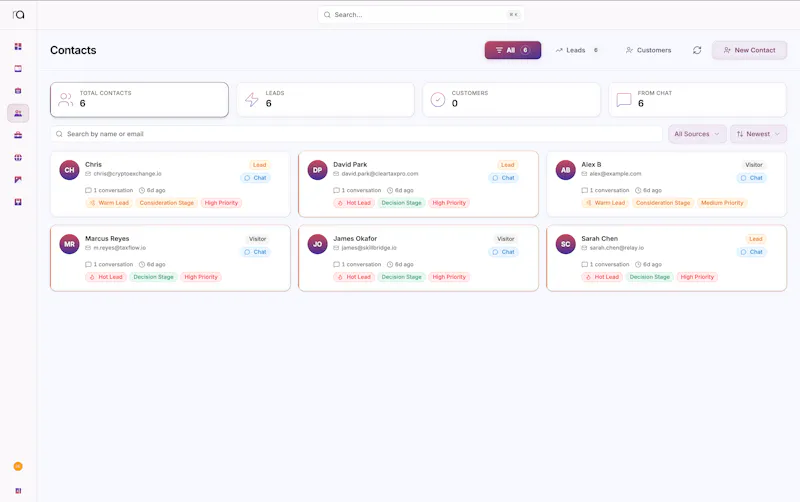Click Decision Stage tag on Sarah Chen card
The width and height of the screenshot is (800, 502).
649,277
